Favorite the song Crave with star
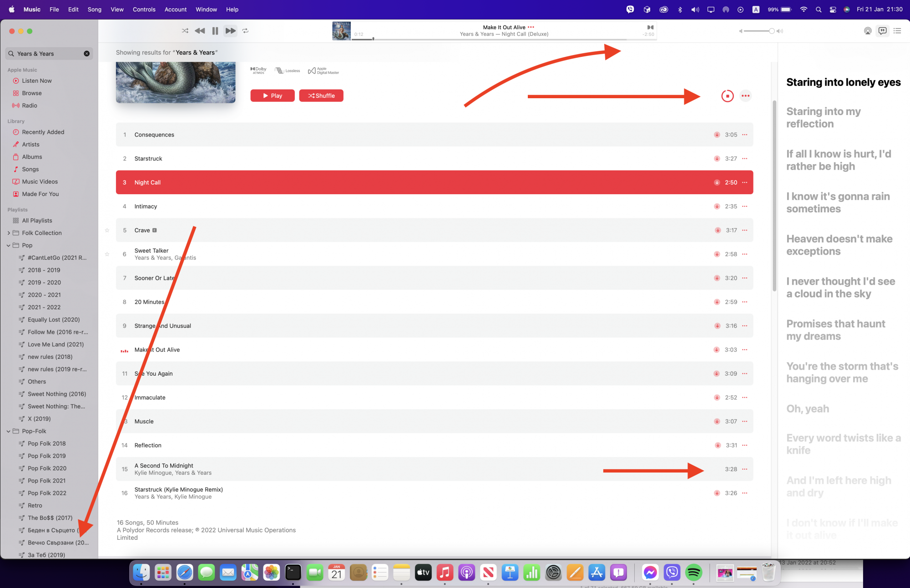 107,231
